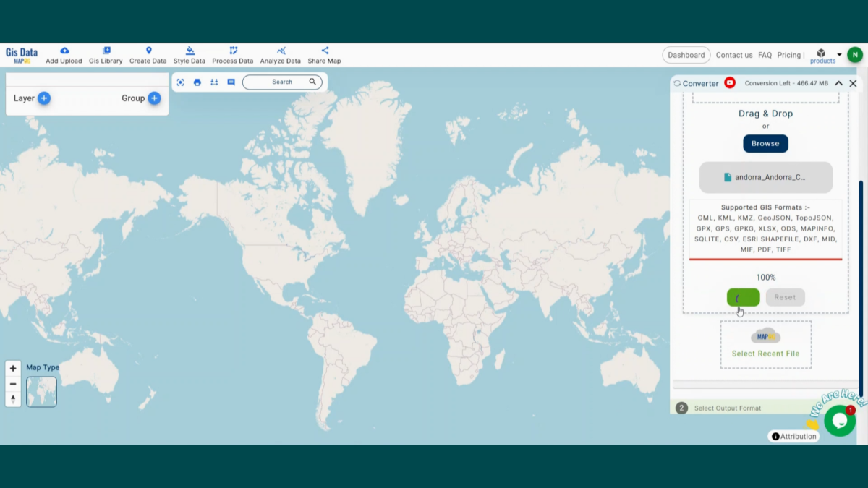
Task: Open the FAQ page
Action: point(765,55)
